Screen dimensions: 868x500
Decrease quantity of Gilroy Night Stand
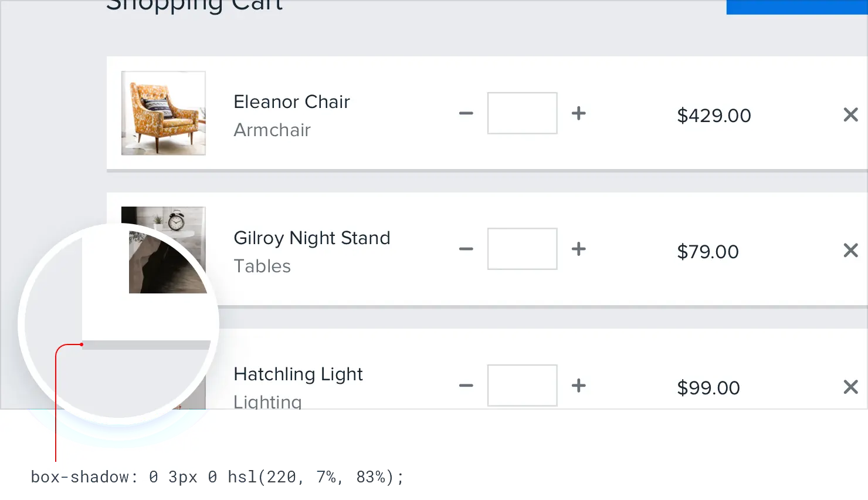coord(466,249)
